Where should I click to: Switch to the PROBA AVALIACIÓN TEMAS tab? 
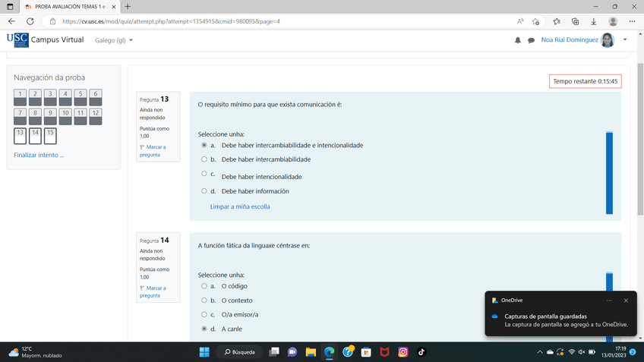[x=70, y=7]
